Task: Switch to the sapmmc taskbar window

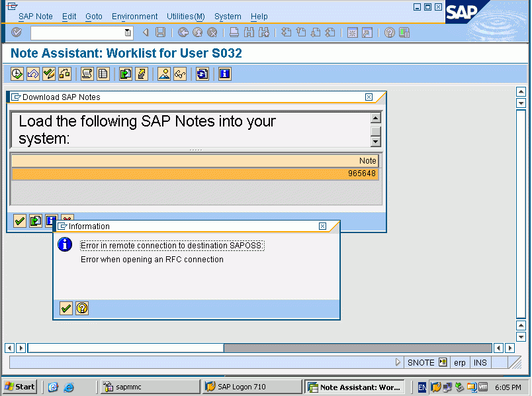Action: [150, 387]
